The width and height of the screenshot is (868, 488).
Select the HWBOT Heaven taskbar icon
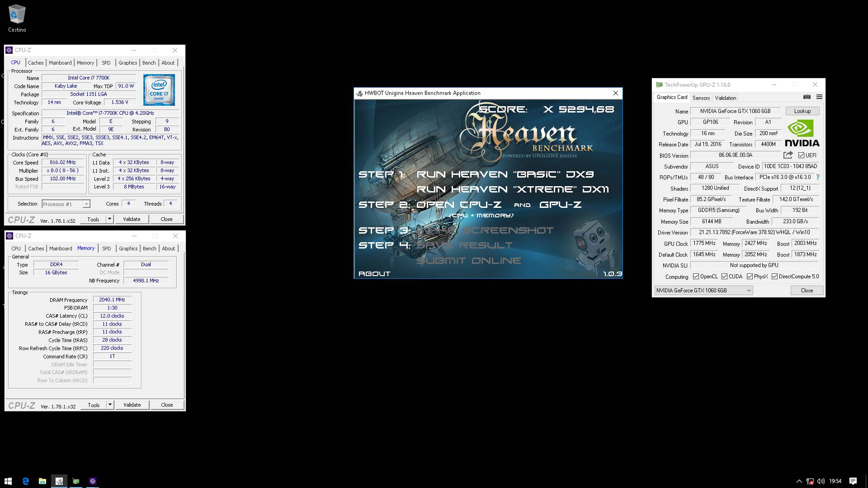pyautogui.click(x=59, y=481)
